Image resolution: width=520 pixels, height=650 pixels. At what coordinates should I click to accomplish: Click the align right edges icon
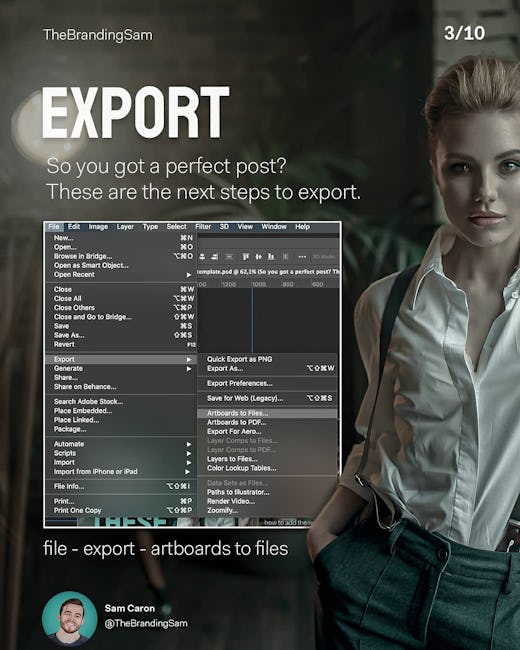[214, 257]
